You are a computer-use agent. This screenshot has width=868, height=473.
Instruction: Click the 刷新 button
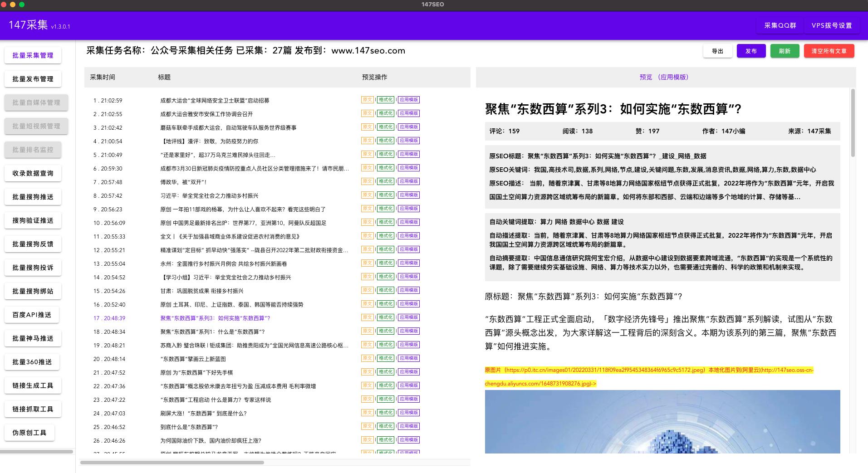(x=785, y=51)
